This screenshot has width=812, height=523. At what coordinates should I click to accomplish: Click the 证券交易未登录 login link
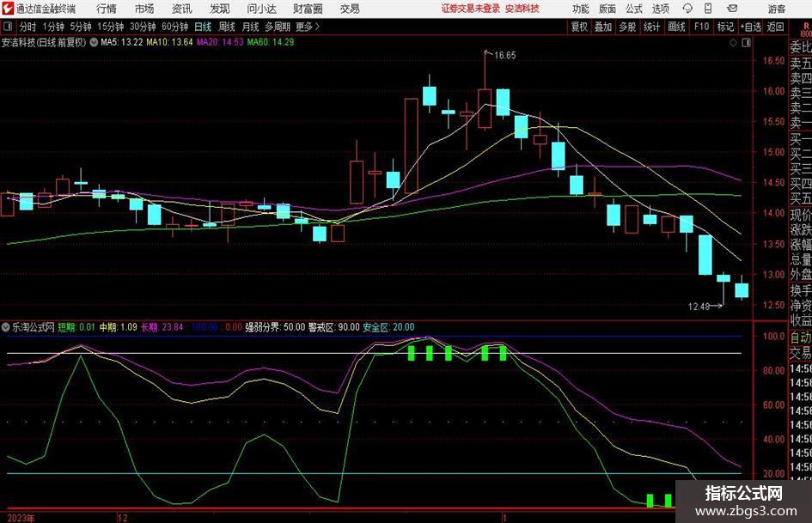coord(471,9)
